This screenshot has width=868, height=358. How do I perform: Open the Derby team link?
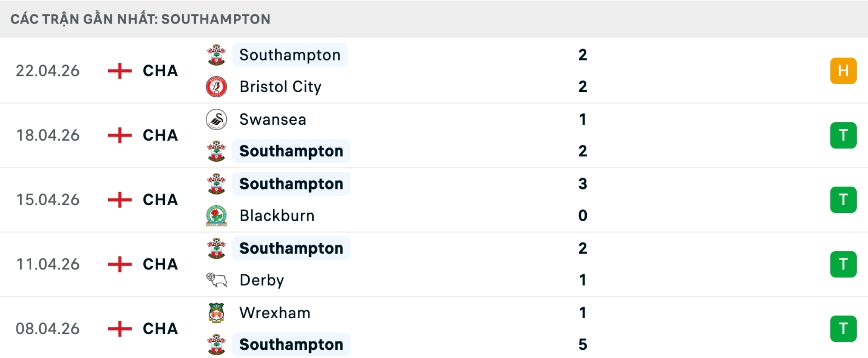(262, 280)
